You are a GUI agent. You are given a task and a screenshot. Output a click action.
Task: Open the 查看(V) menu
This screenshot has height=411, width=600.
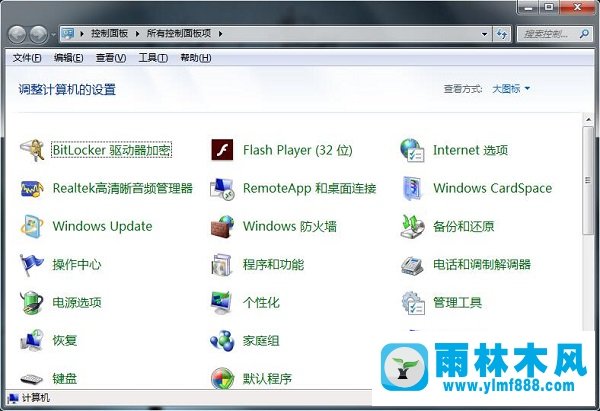pyautogui.click(x=111, y=58)
